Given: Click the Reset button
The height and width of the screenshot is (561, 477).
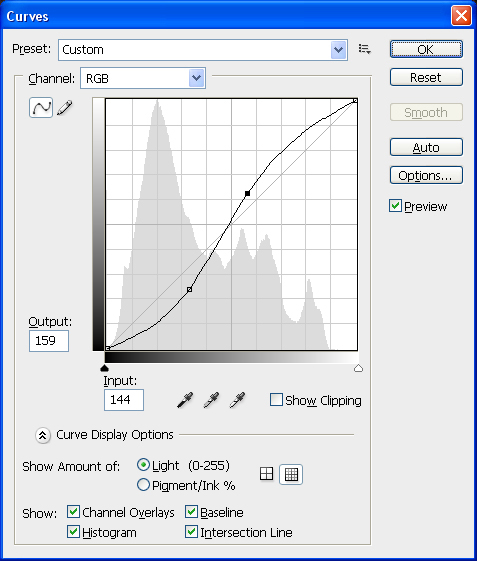Looking at the screenshot, I should tap(426, 77).
